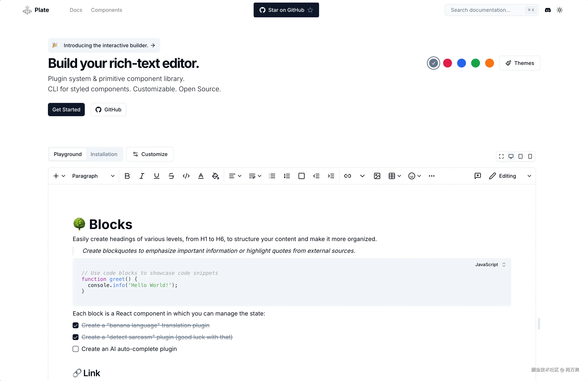
Task: Open the Discord icon in the header
Action: pos(547,10)
